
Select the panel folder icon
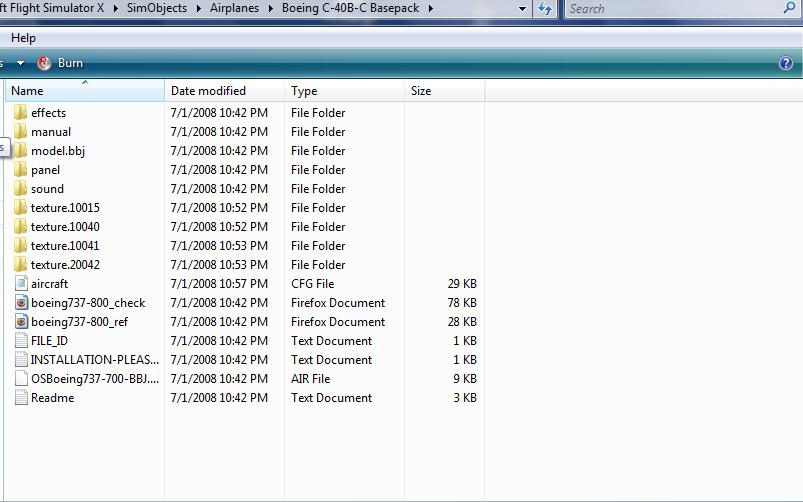tap(20, 170)
